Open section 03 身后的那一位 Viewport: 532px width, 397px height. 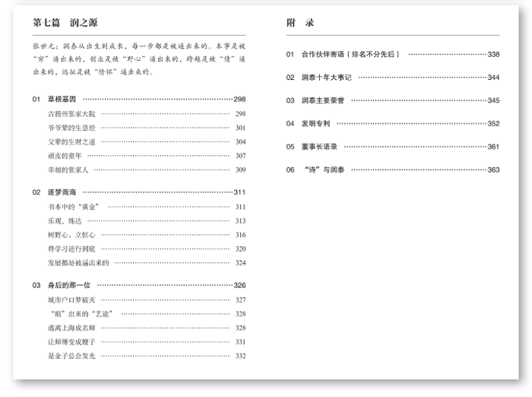point(68,285)
